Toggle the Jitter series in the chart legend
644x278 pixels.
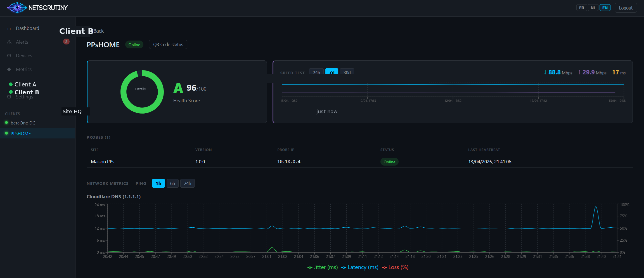323,267
